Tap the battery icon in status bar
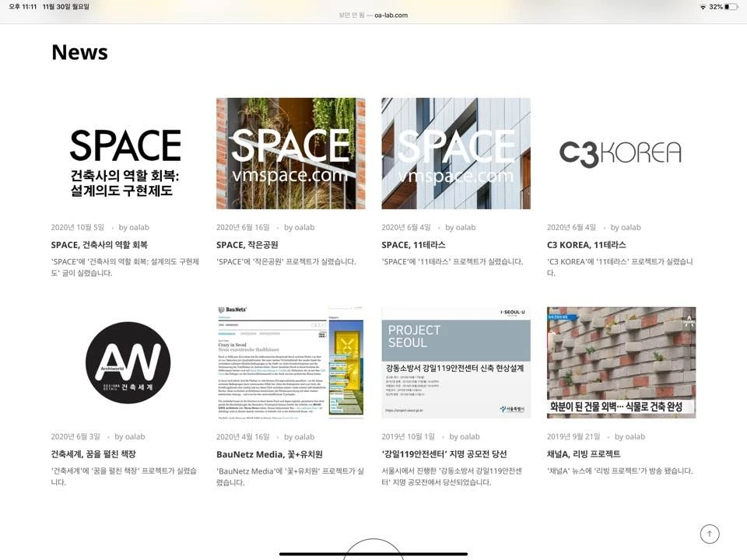 (731, 7)
